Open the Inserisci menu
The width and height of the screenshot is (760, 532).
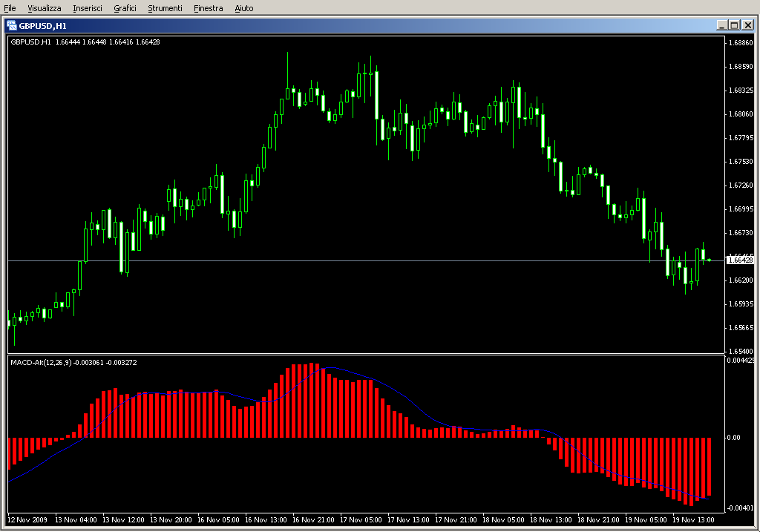pos(88,8)
